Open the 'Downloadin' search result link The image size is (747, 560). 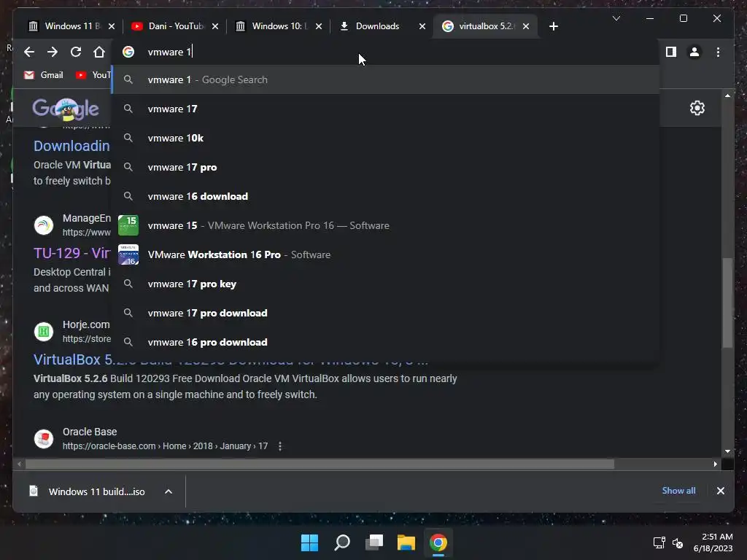point(71,146)
